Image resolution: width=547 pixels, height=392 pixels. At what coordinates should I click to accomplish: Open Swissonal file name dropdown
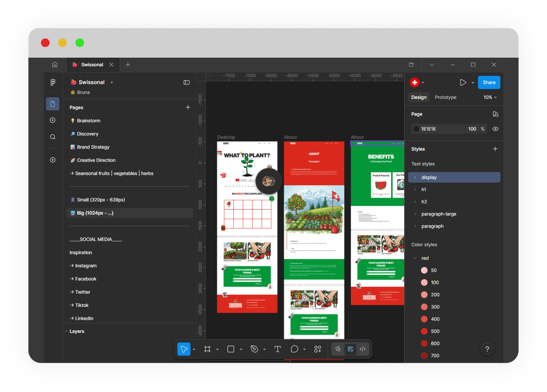[112, 82]
